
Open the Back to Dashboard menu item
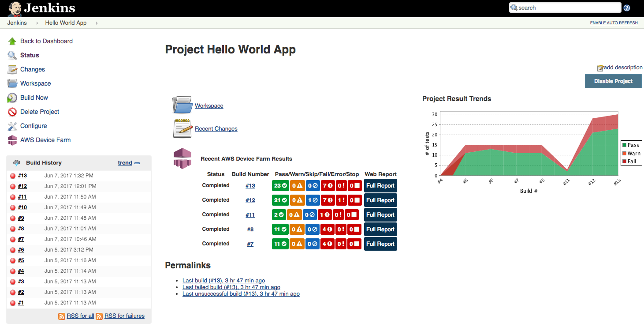[x=46, y=41]
